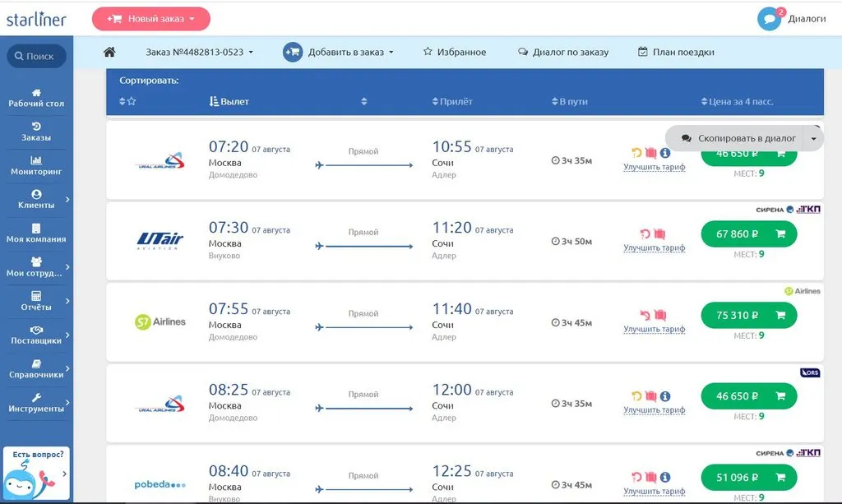
Task: Sort results by Вылет departure time
Action: point(229,101)
